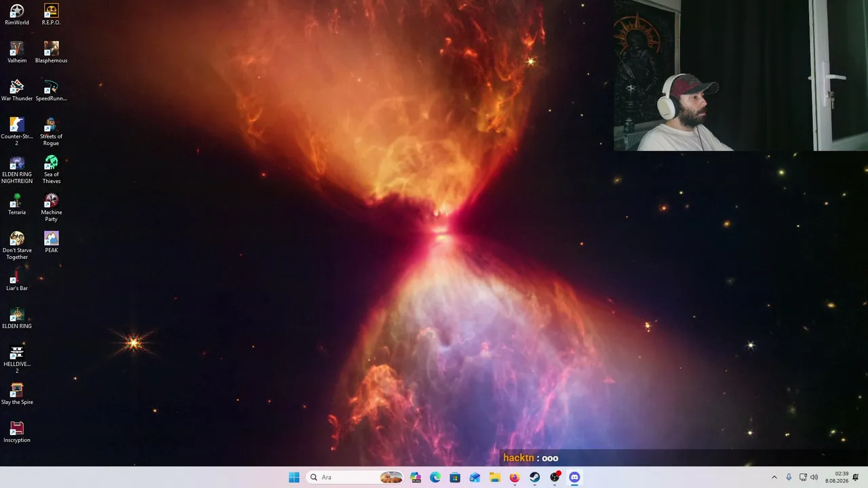Click the HELLDIVERS 2 shortcut

[17, 360]
